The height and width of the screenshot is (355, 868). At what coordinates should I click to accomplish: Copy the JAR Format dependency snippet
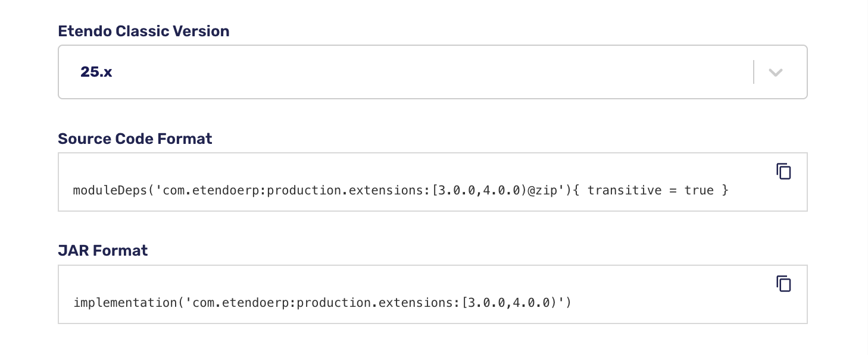click(784, 284)
